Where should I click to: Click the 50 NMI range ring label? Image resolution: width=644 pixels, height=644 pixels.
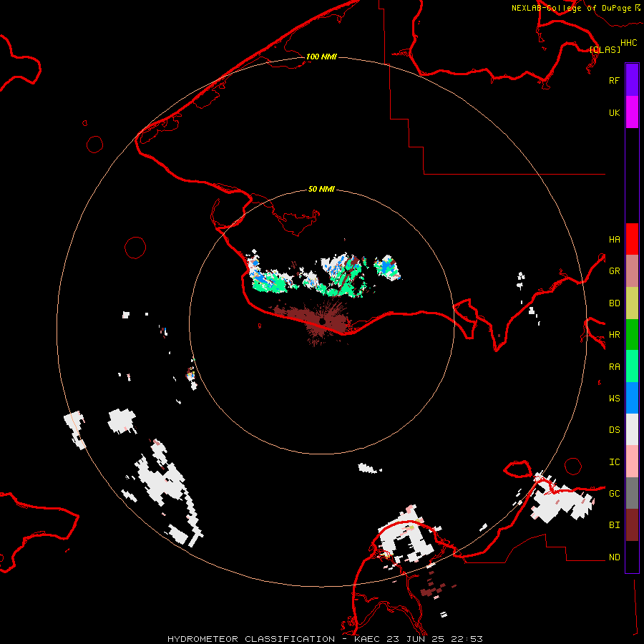coord(321,189)
